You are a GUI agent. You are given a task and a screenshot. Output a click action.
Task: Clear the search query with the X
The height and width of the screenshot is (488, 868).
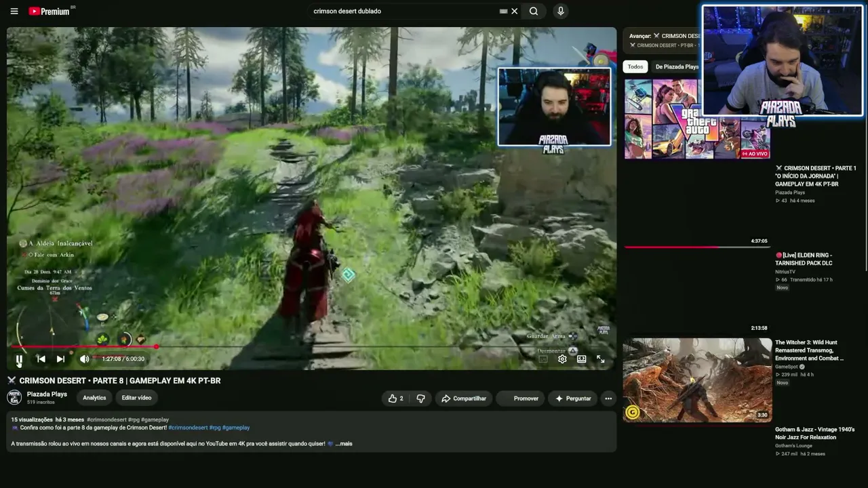click(x=515, y=11)
